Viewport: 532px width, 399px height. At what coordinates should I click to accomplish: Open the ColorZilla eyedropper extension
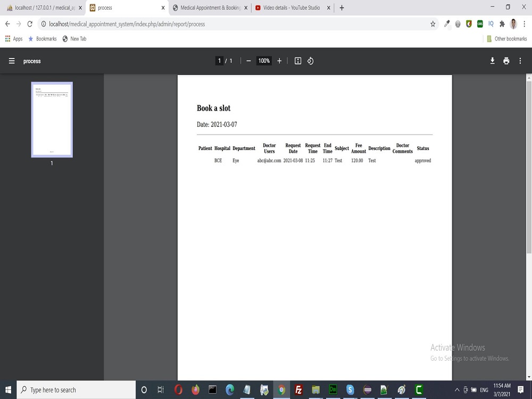click(x=446, y=24)
